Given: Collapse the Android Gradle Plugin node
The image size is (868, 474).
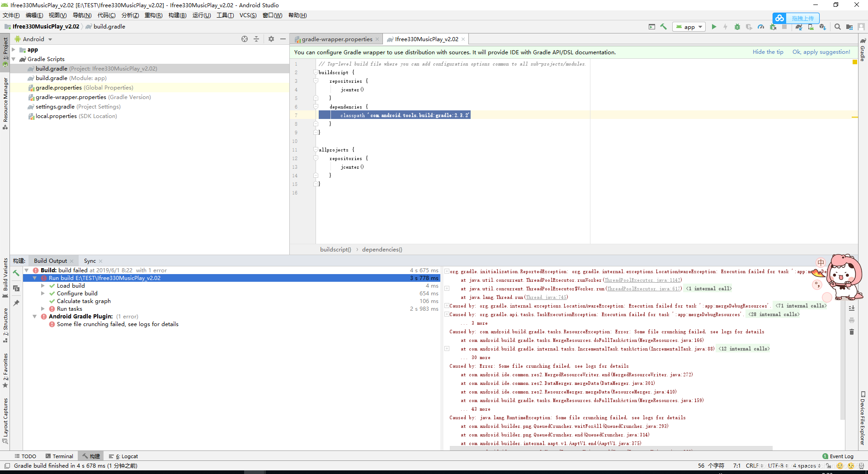Looking at the screenshot, I should [x=35, y=317].
